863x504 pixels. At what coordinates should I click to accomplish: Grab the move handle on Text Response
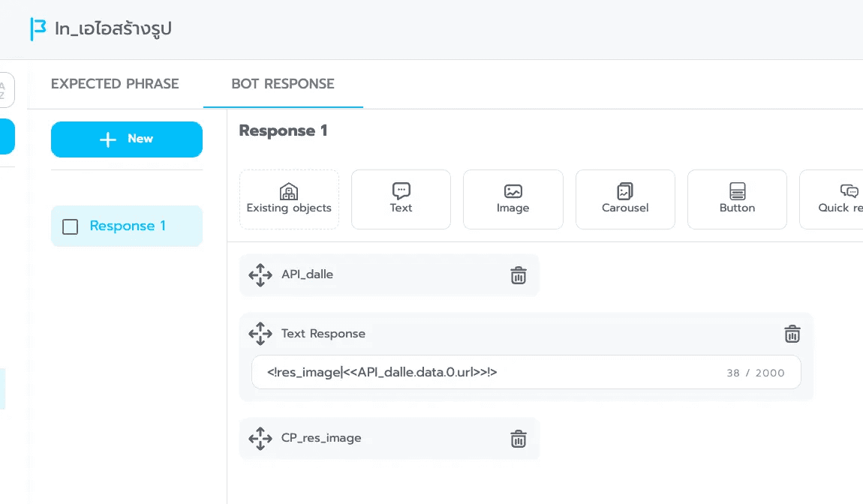click(x=260, y=333)
